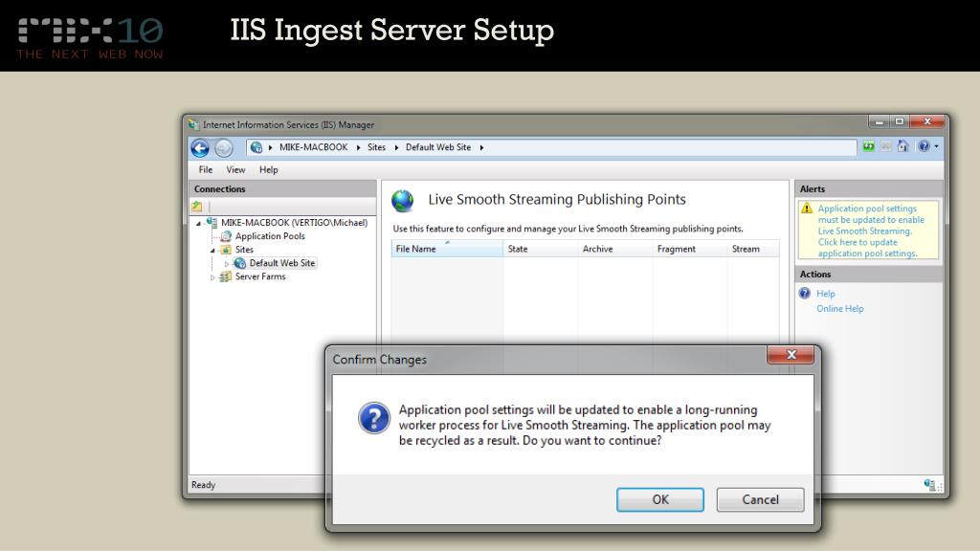Image resolution: width=980 pixels, height=551 pixels.
Task: Click Cancel in Confirm Changes dialog
Action: (760, 499)
